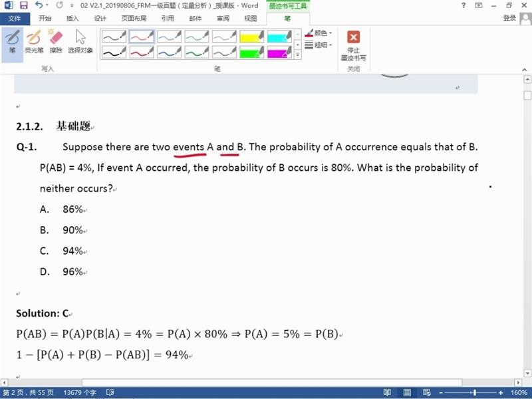Click the zoom out minus button

pos(440,393)
